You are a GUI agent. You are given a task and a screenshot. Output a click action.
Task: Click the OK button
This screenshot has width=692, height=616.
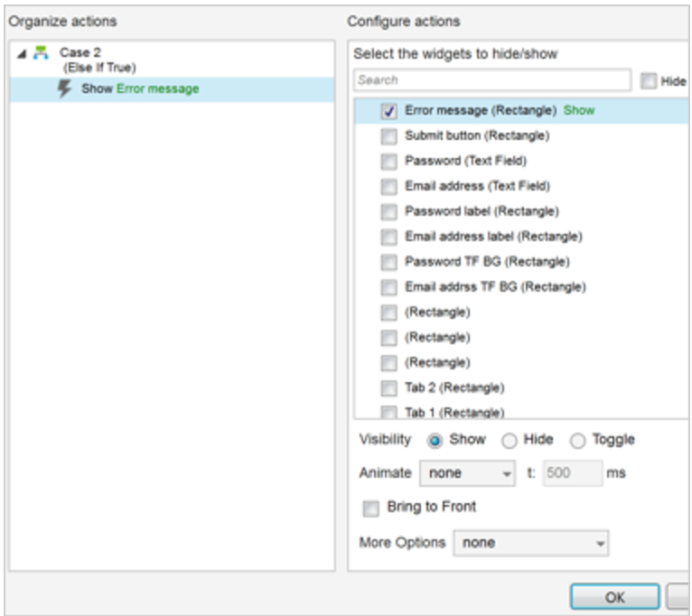[615, 597]
